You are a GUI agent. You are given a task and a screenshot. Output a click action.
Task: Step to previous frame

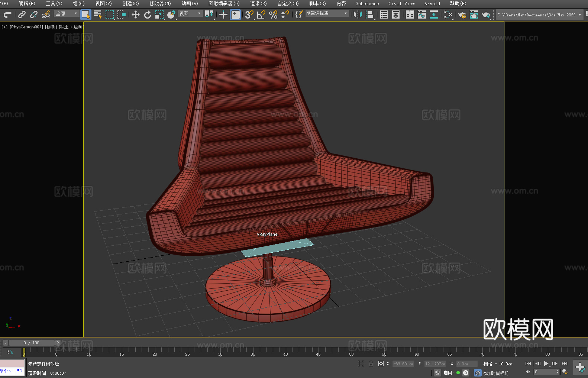(537, 364)
